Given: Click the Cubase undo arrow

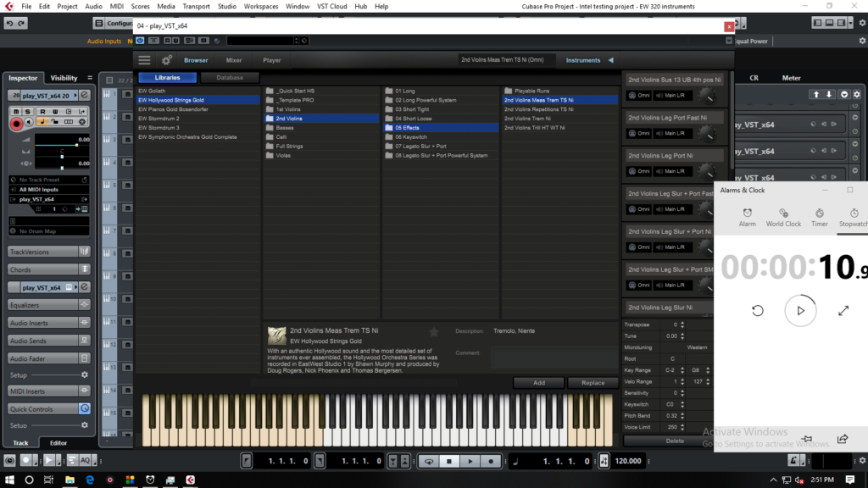Looking at the screenshot, I should (x=10, y=23).
